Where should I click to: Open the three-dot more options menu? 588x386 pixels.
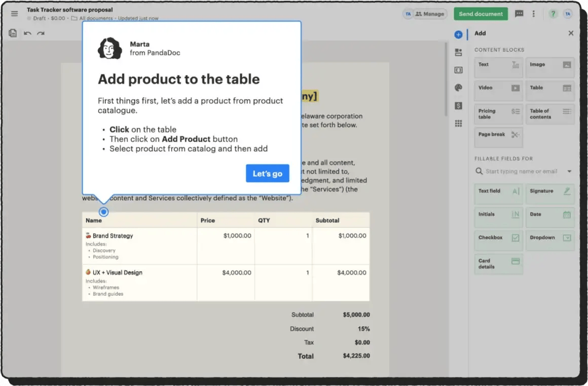coord(533,14)
